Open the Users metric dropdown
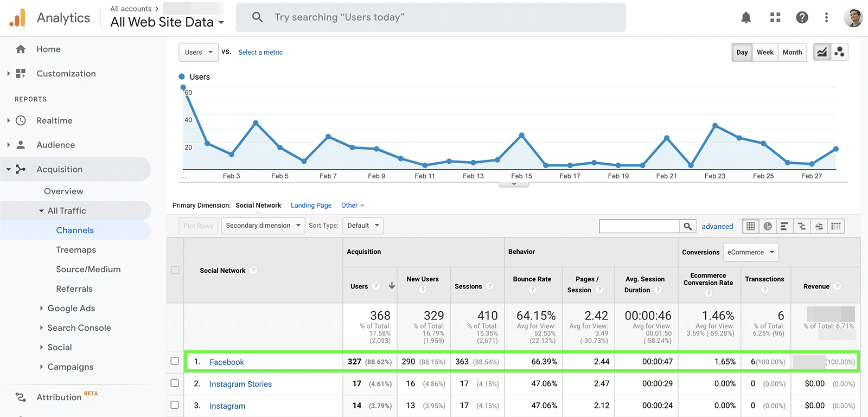Screen dimensions: 868x417 coord(199,52)
